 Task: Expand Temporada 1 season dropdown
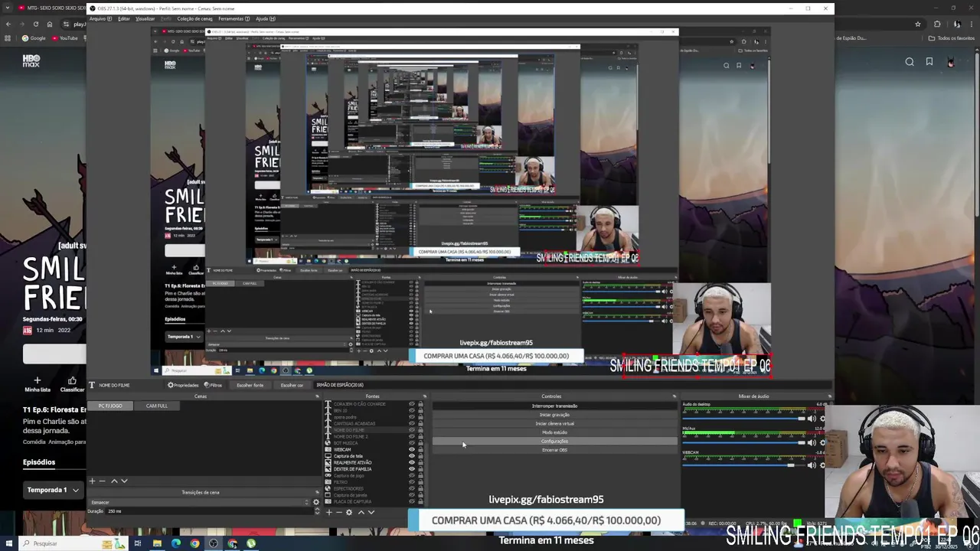[x=52, y=490]
